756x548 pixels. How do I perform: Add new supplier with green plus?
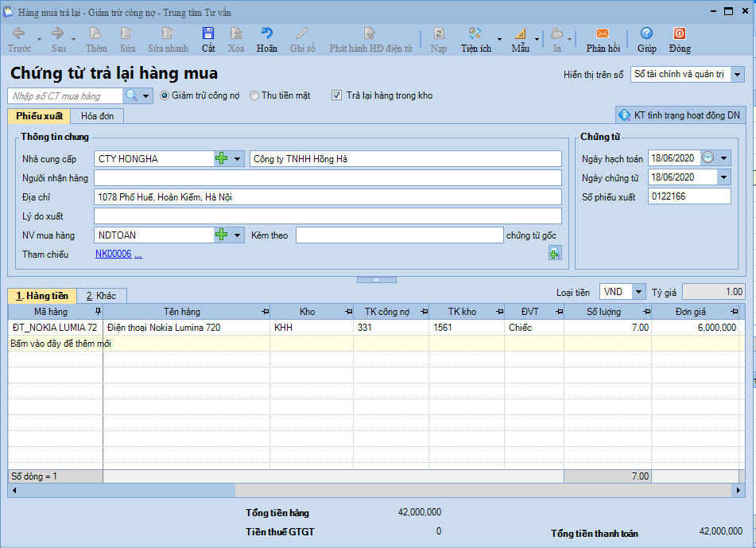[x=221, y=158]
